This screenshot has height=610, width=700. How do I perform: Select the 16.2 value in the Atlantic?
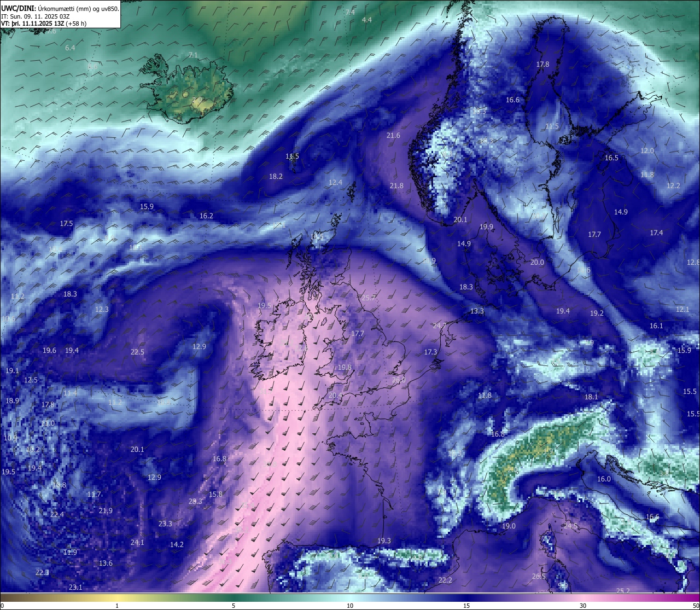(206, 216)
